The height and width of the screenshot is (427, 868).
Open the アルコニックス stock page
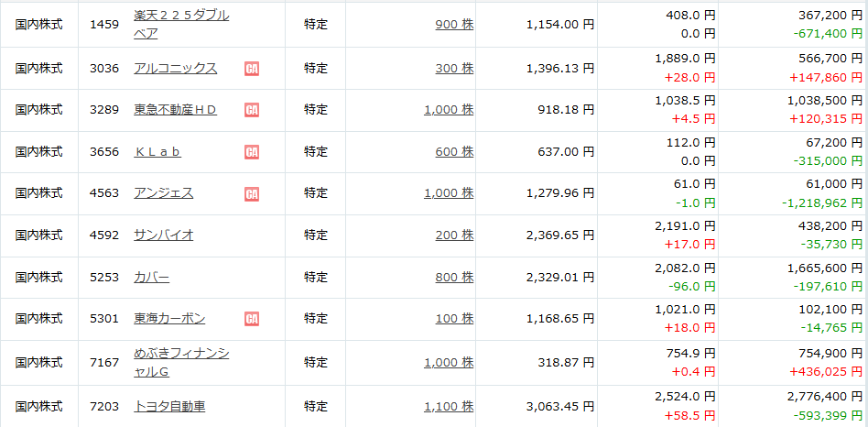176,68
